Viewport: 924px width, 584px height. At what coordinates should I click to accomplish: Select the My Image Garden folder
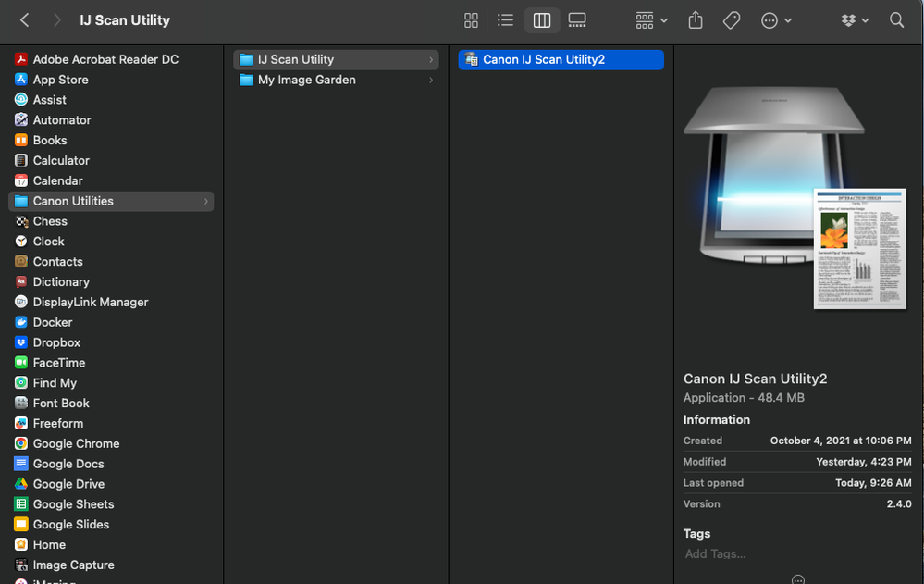[306, 80]
